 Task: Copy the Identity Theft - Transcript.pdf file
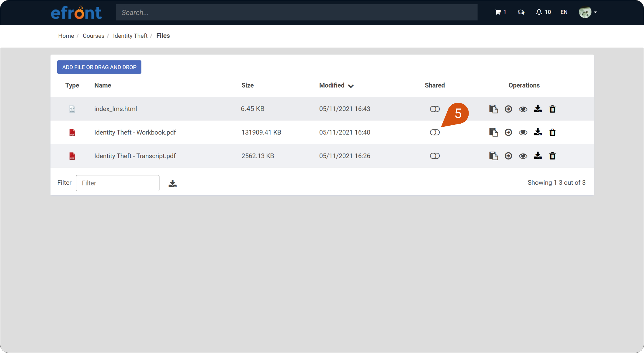[493, 156]
